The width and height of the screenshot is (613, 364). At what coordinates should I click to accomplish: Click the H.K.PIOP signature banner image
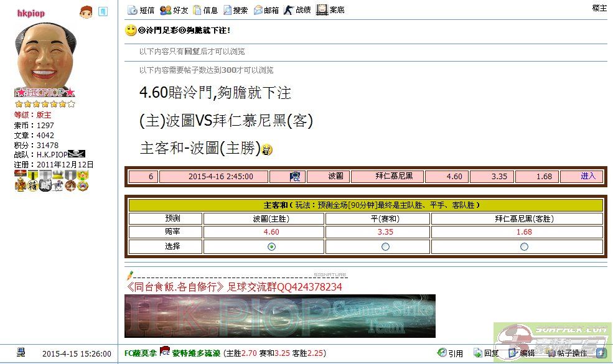click(x=280, y=319)
